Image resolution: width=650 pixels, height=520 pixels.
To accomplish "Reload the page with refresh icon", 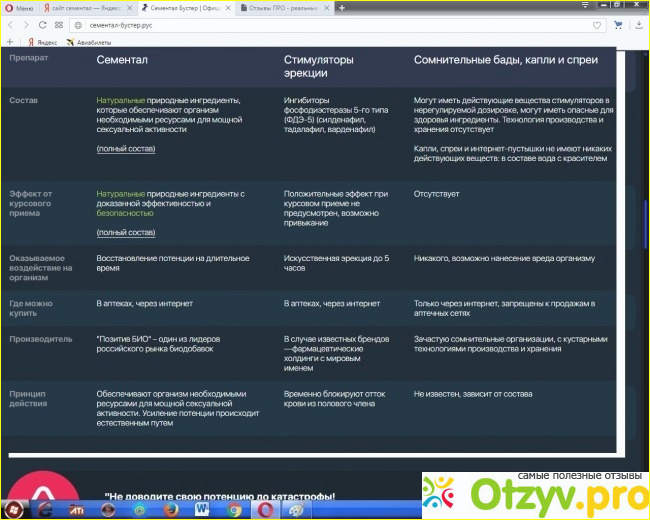I will tap(42, 24).
